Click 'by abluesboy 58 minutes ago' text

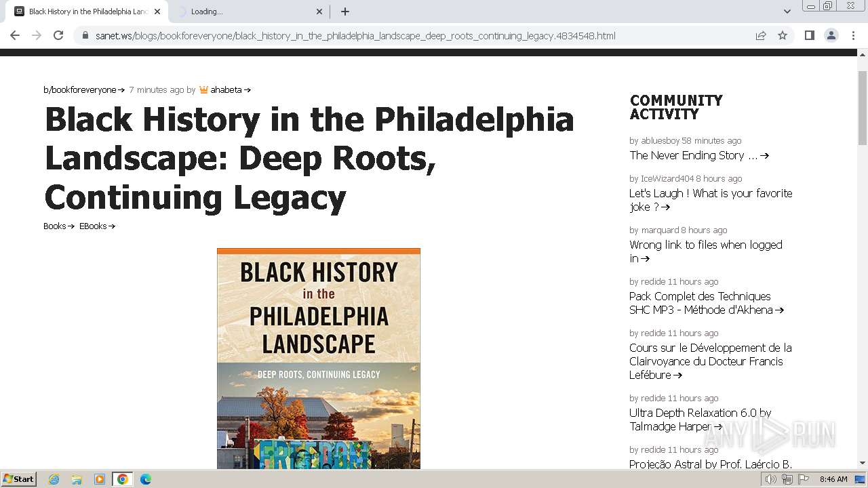pyautogui.click(x=686, y=140)
